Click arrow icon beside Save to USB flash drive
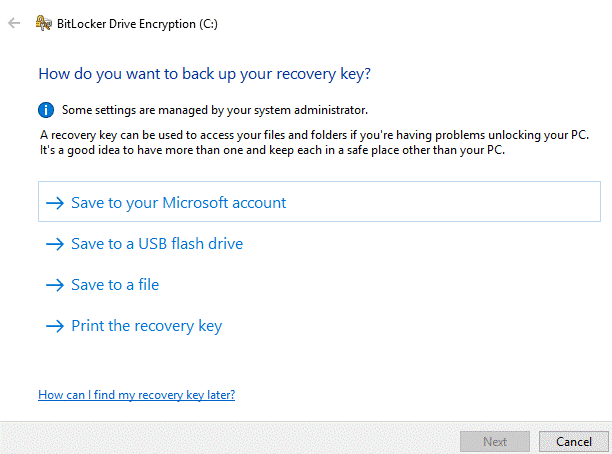Image resolution: width=612 pixels, height=454 pixels. click(54, 244)
